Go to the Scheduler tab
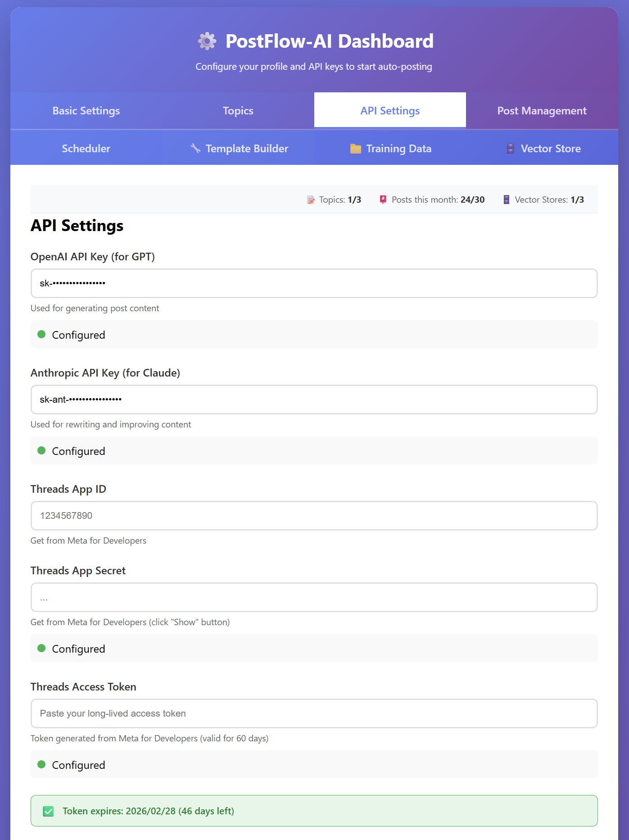The width and height of the screenshot is (629, 840). (86, 148)
